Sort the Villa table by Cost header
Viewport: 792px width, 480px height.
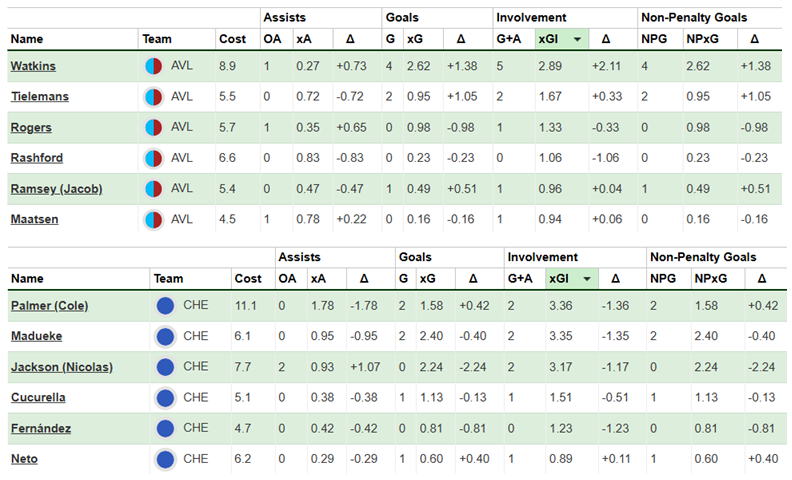tap(231, 39)
